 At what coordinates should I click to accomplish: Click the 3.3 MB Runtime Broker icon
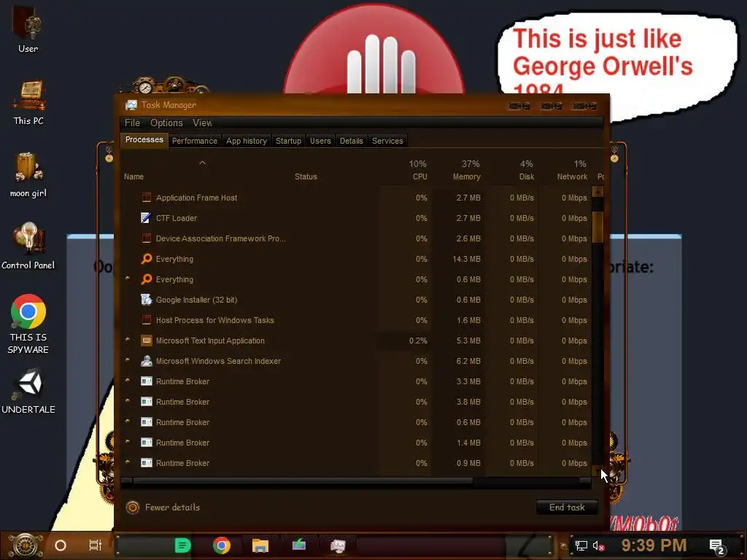click(146, 381)
